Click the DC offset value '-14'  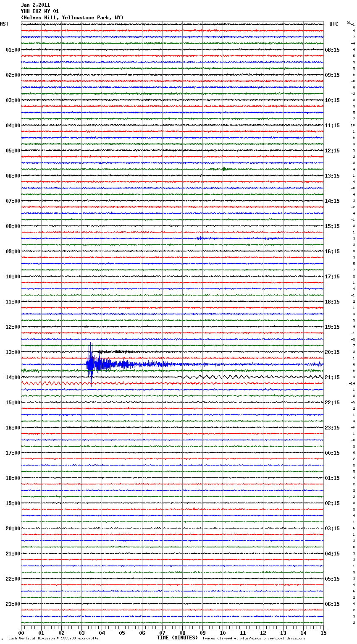coord(352,384)
